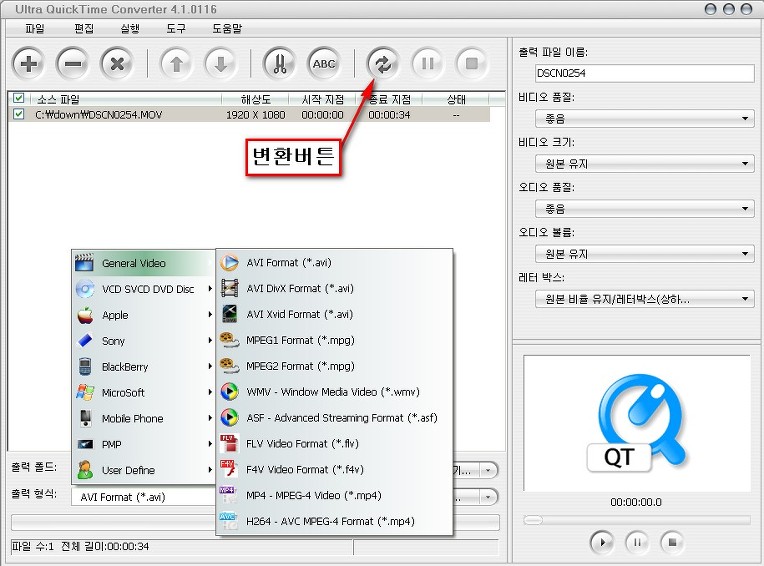Click the 해상도 column header
Image resolution: width=764 pixels, height=566 pixels.
[255, 99]
